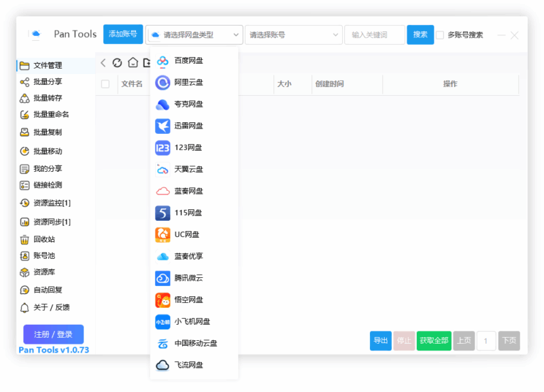Click the Pan Tools v1.0.73 version text
Viewport: 544px width, 392px height.
[x=54, y=350]
